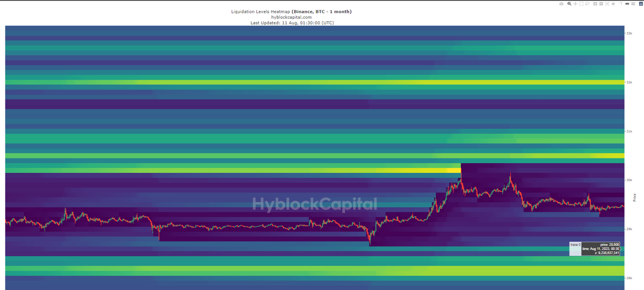Activate the Box Select tool
This screenshot has height=290, width=644.
(x=581, y=4)
